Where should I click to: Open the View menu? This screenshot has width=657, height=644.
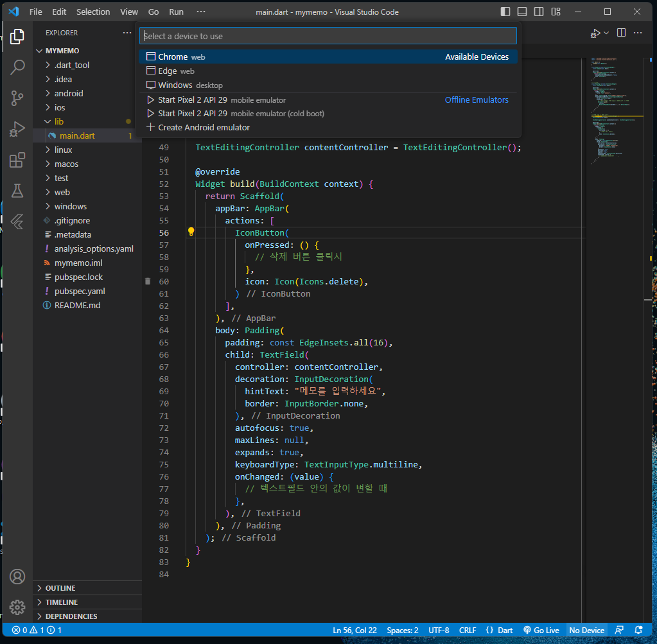click(129, 12)
